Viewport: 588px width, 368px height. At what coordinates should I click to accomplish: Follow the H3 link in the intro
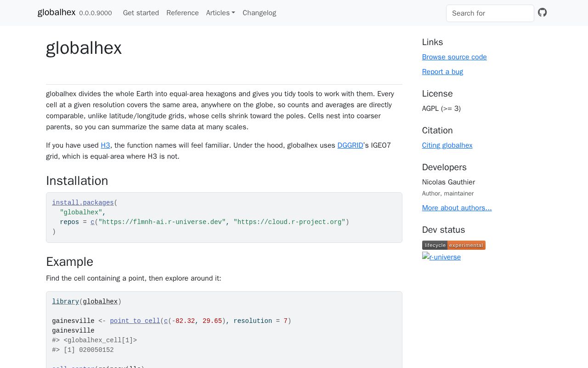(106, 145)
